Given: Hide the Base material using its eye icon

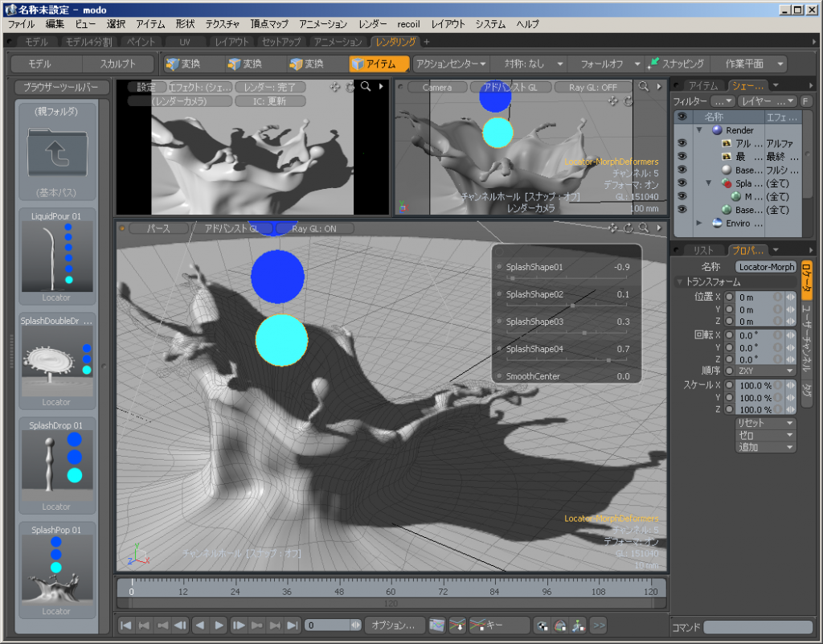Looking at the screenshot, I should tap(682, 170).
